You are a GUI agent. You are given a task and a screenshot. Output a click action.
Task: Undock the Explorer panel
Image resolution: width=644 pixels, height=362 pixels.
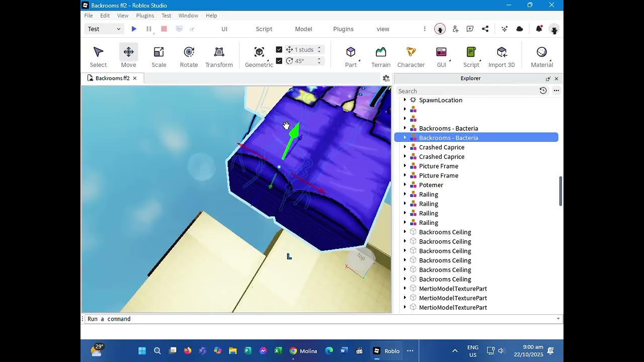pyautogui.click(x=548, y=79)
